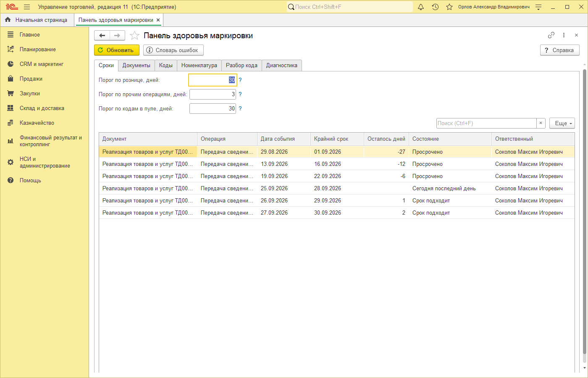Select row with date 13.09.2026

click(337, 164)
